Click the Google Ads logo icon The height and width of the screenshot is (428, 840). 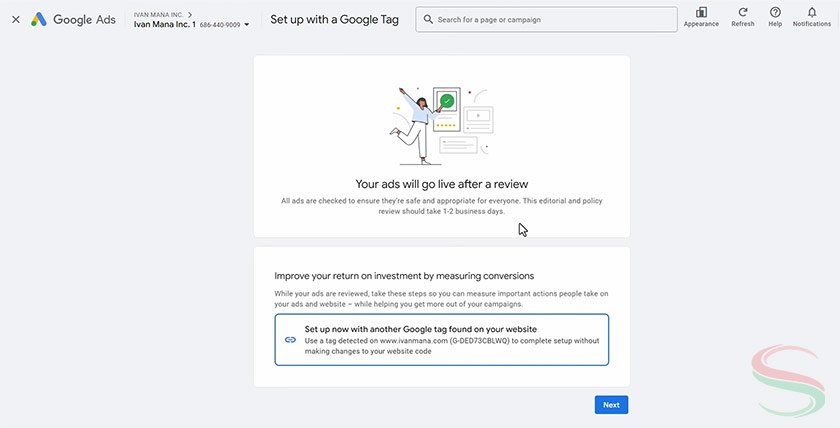(39, 20)
